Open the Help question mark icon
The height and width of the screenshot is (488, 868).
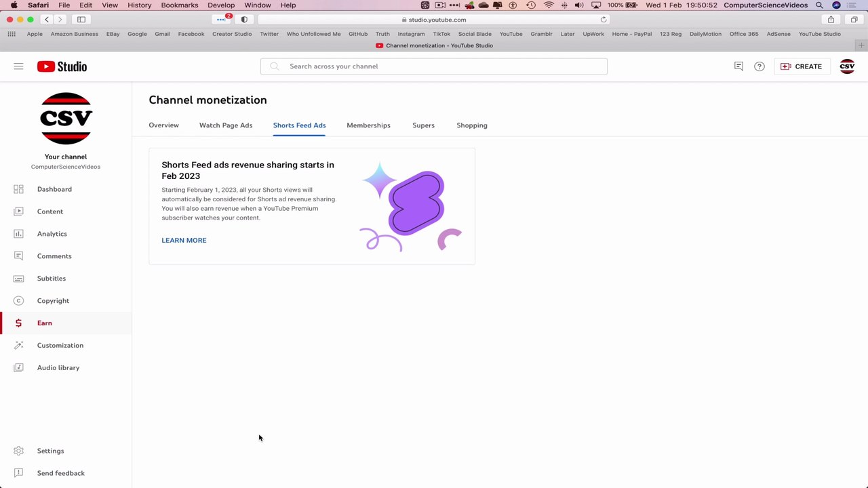point(759,66)
